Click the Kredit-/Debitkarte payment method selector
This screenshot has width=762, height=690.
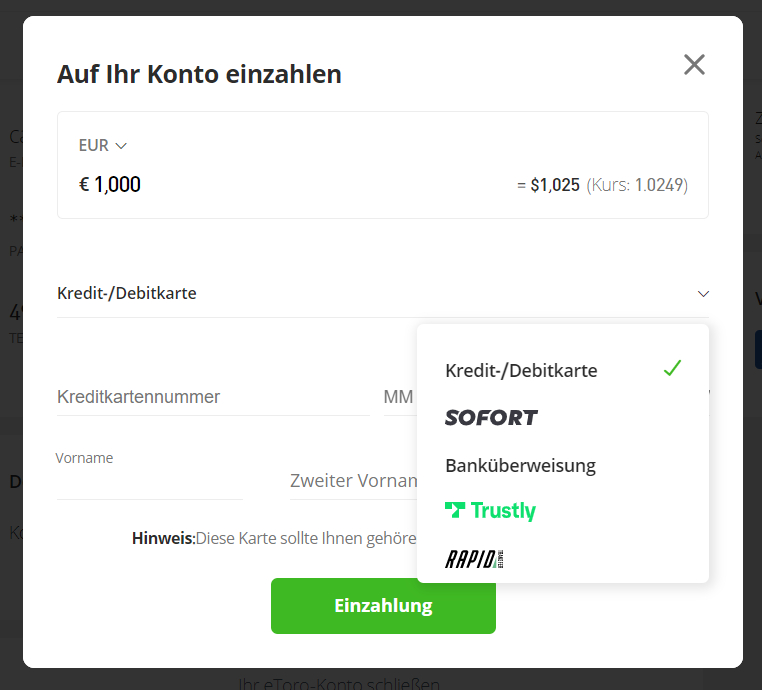point(383,293)
